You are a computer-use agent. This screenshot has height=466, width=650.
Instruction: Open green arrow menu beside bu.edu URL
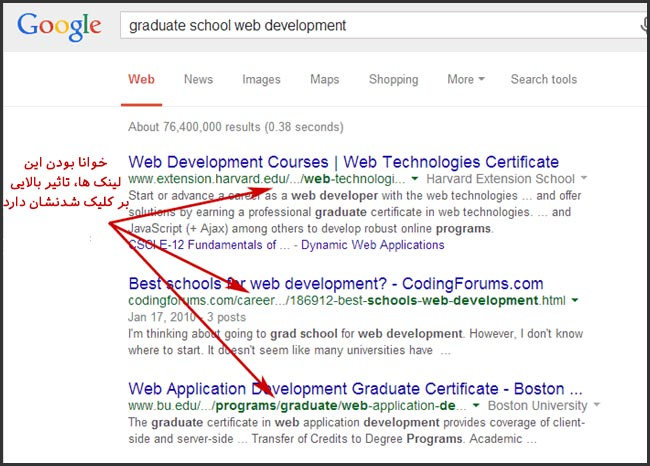click(x=476, y=405)
